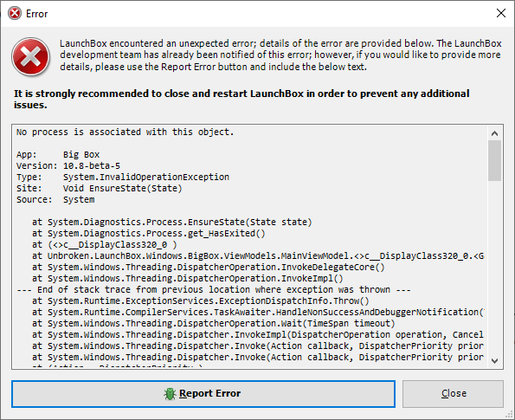
Task: Click the 'No process is associated' line
Action: tap(126, 132)
